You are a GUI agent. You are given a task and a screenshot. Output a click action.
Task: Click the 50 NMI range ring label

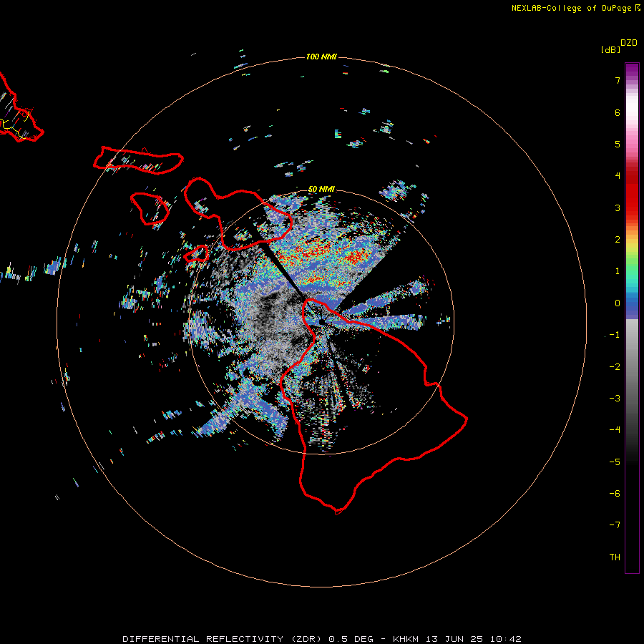pos(321,189)
